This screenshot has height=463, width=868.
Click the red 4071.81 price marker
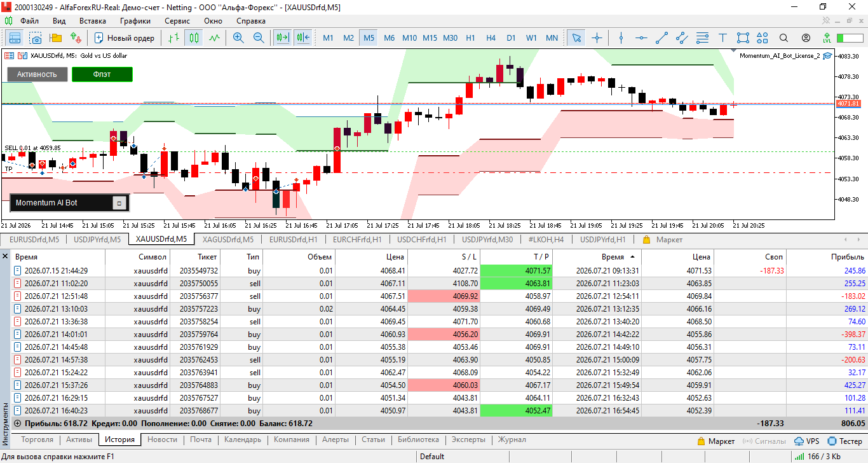pos(848,104)
